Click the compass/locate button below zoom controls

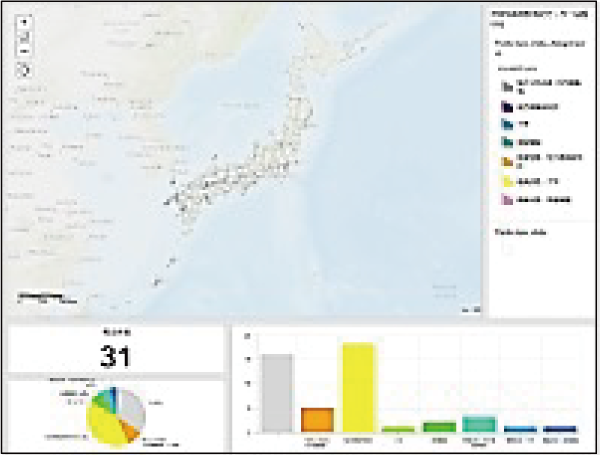(24, 70)
